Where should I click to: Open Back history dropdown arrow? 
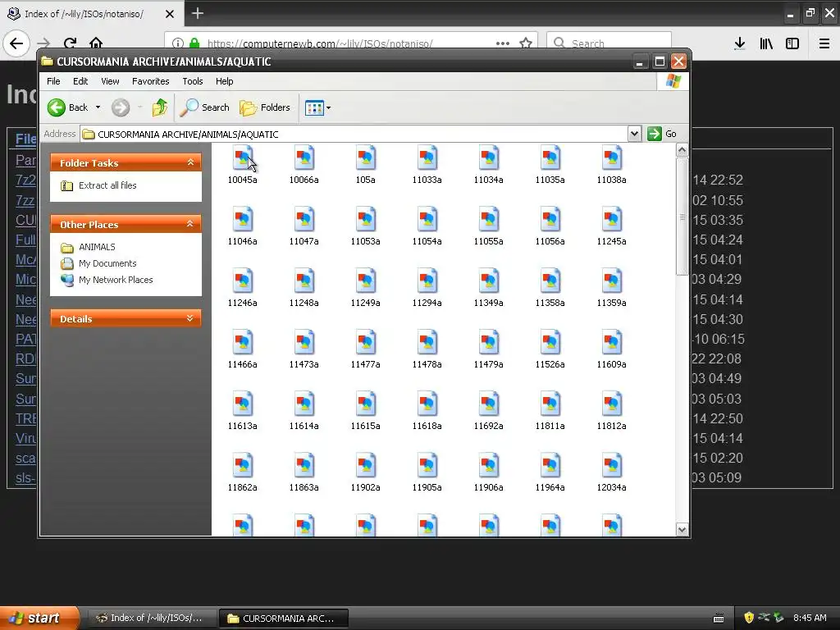point(98,107)
